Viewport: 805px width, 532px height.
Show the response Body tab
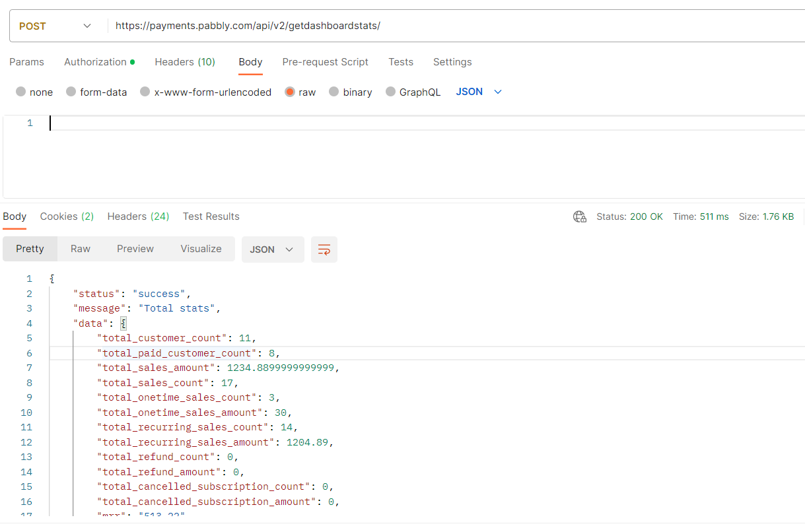pyautogui.click(x=15, y=216)
